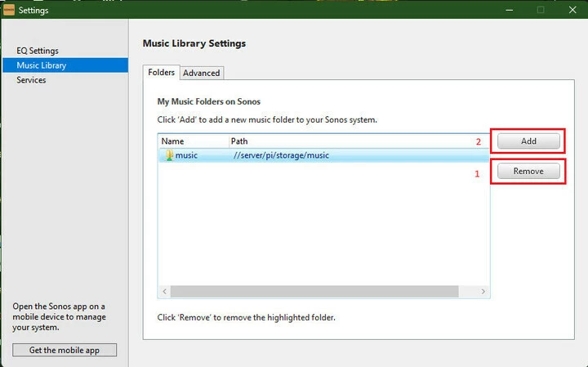The height and width of the screenshot is (367, 588).
Task: Click the horizontal scrollbar right arrow
Action: coord(483,291)
